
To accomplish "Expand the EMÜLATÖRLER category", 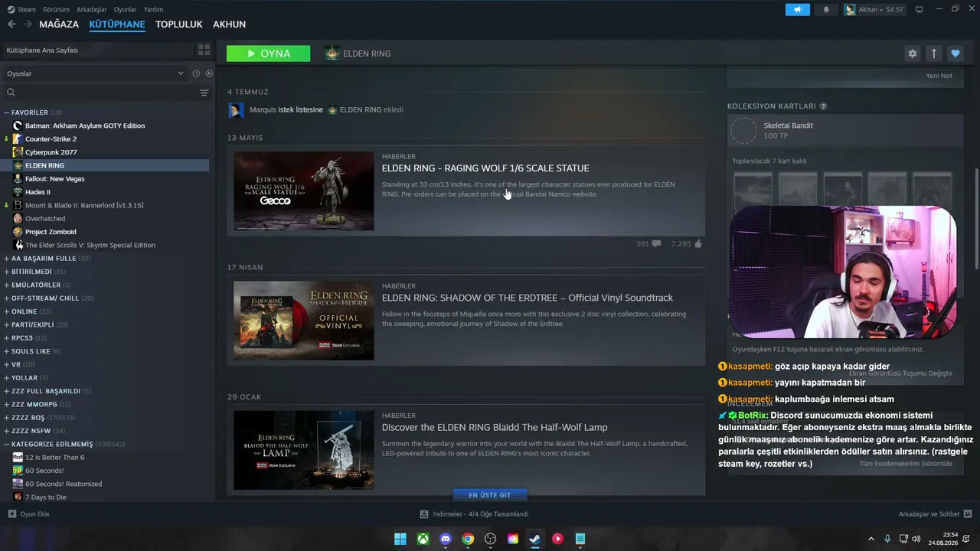I will coord(7,285).
